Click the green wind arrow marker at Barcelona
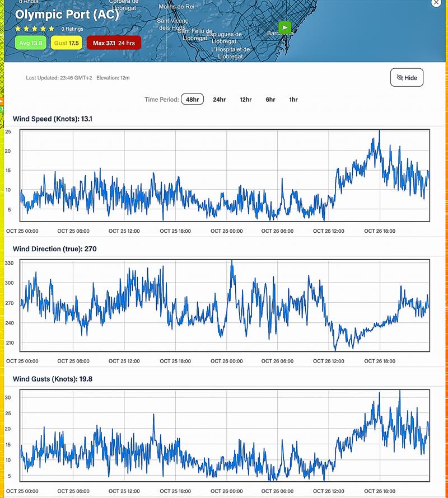This screenshot has width=448, height=498. (x=284, y=27)
